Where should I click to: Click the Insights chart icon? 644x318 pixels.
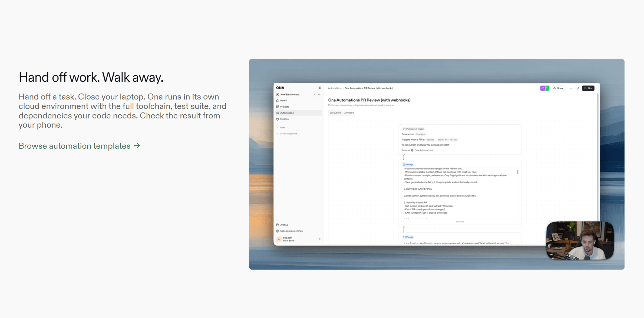coord(278,119)
